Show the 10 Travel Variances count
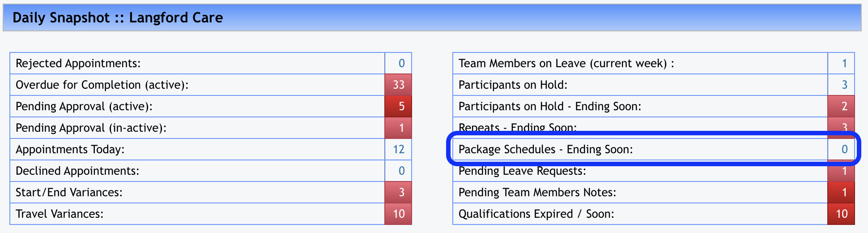The image size is (868, 233). pyautogui.click(x=398, y=214)
